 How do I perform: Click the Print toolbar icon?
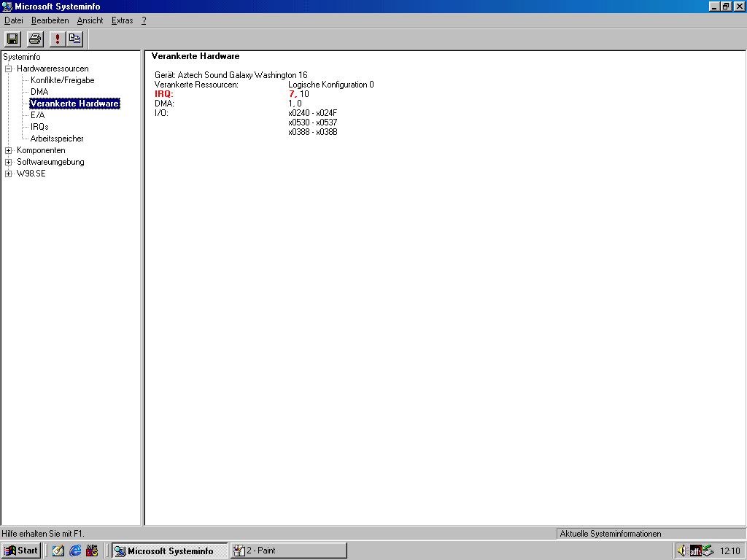pos(35,39)
